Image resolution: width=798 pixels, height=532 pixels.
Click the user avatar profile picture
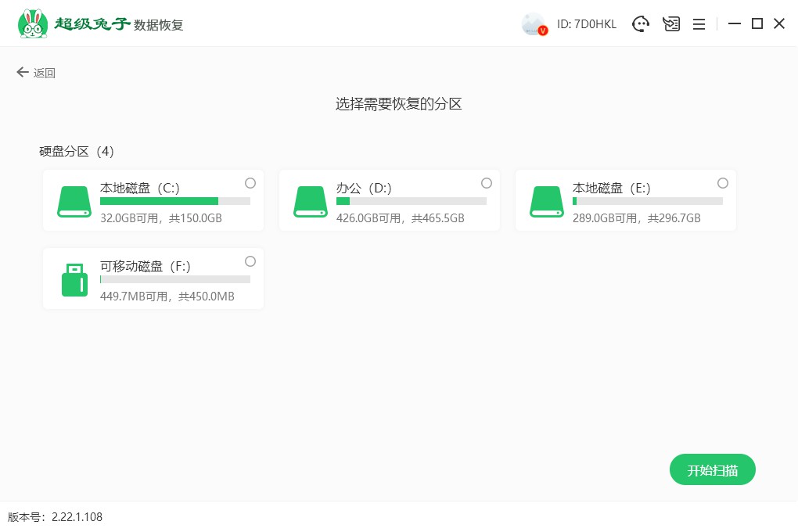(x=534, y=24)
